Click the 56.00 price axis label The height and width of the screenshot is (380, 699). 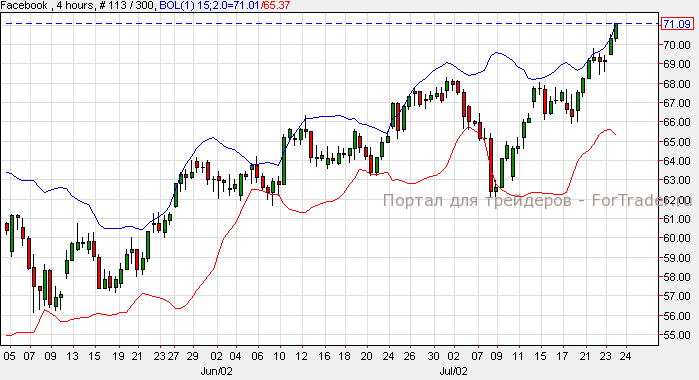(676, 316)
